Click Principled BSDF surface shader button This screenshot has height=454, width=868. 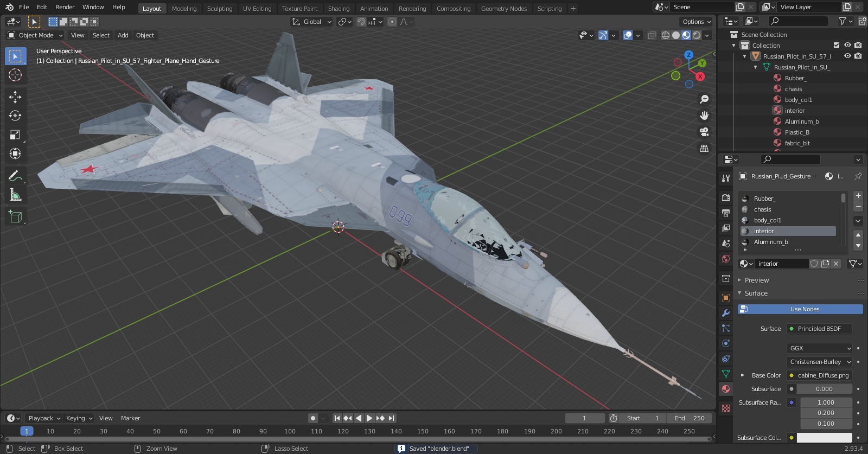(820, 329)
